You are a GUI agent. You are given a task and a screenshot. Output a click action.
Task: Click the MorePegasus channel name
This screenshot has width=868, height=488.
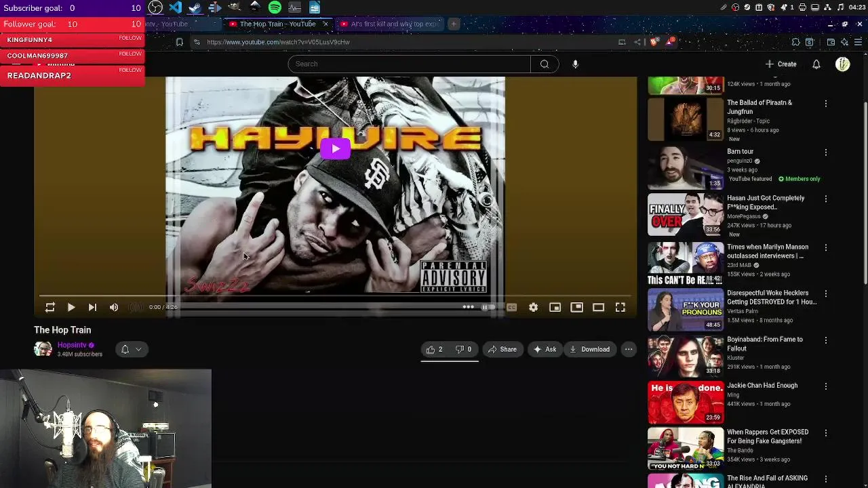(x=743, y=216)
